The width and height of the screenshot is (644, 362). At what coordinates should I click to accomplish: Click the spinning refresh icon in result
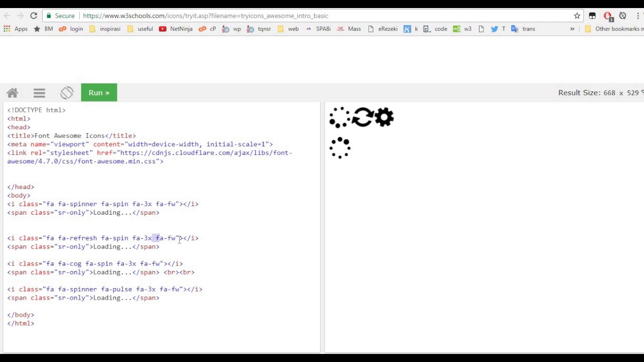362,118
